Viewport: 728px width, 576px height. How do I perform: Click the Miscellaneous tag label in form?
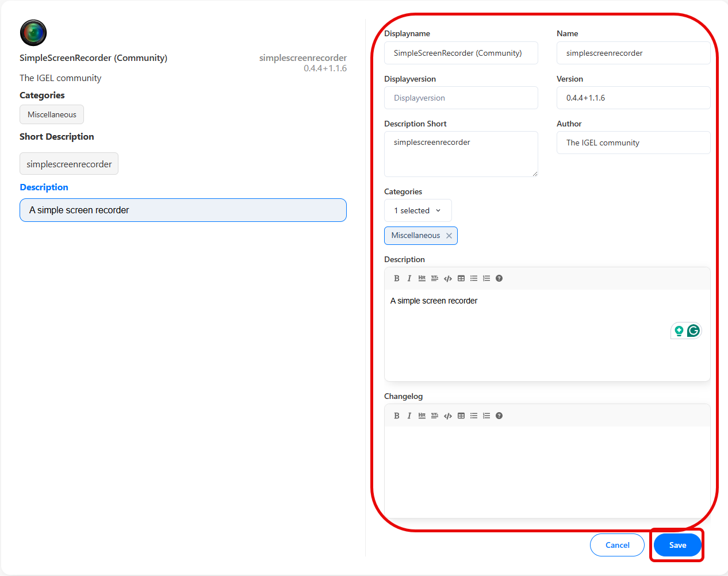(x=416, y=236)
